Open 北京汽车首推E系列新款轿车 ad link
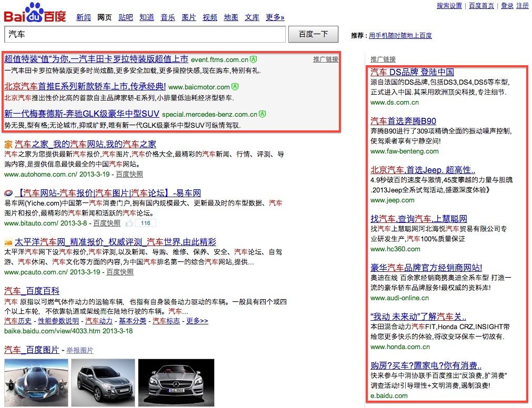The width and height of the screenshot is (532, 408). pos(85,86)
